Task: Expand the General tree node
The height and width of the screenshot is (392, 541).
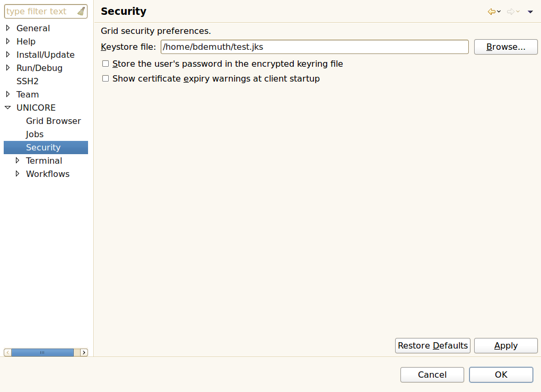Action: click(8, 28)
